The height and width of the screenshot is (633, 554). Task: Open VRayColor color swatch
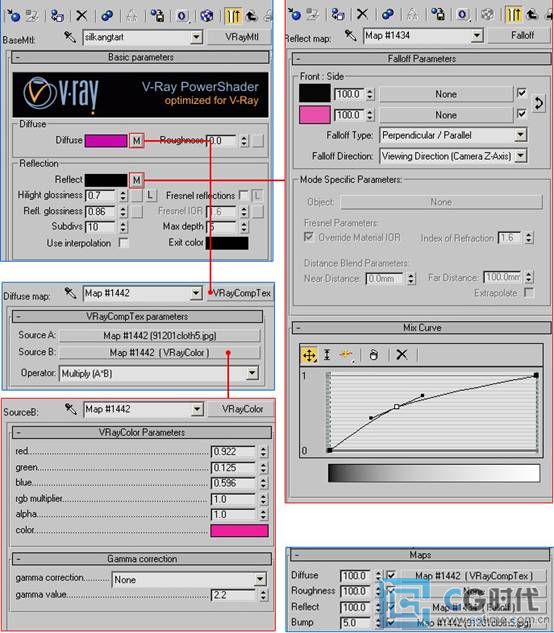point(239,530)
